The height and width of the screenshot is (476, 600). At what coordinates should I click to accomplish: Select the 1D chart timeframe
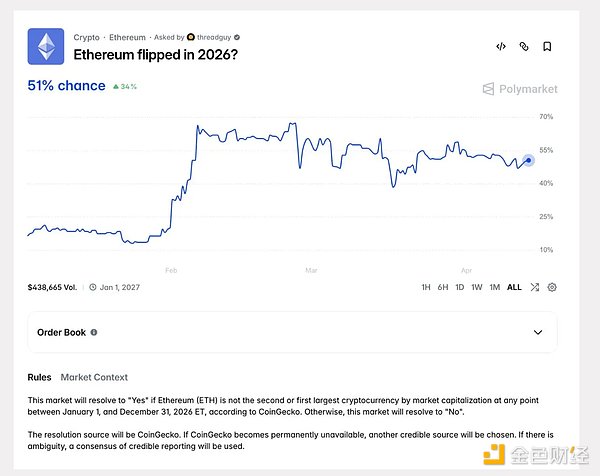(x=460, y=287)
